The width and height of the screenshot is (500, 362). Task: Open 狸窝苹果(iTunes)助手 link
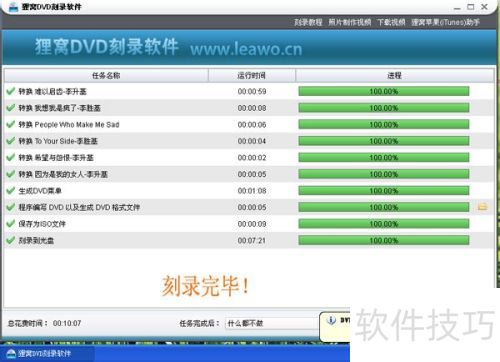pos(445,22)
